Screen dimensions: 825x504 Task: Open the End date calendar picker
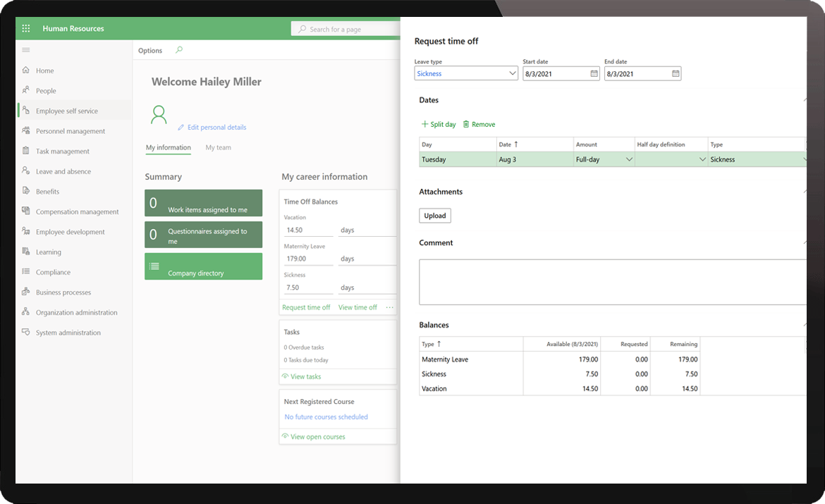pyautogui.click(x=676, y=73)
